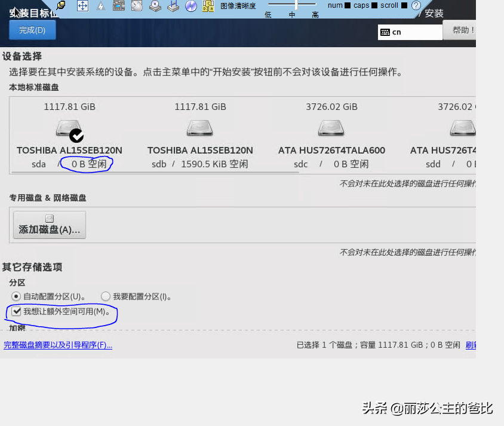Image resolution: width=504 pixels, height=426 pixels.
Task: Uncheck 我想让额外空间可用 option
Action: (15, 311)
